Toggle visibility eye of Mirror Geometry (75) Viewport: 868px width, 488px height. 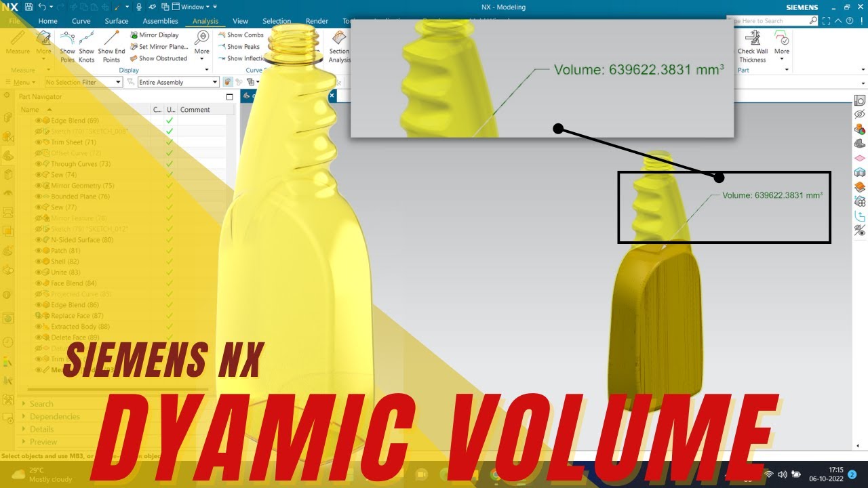(x=39, y=186)
